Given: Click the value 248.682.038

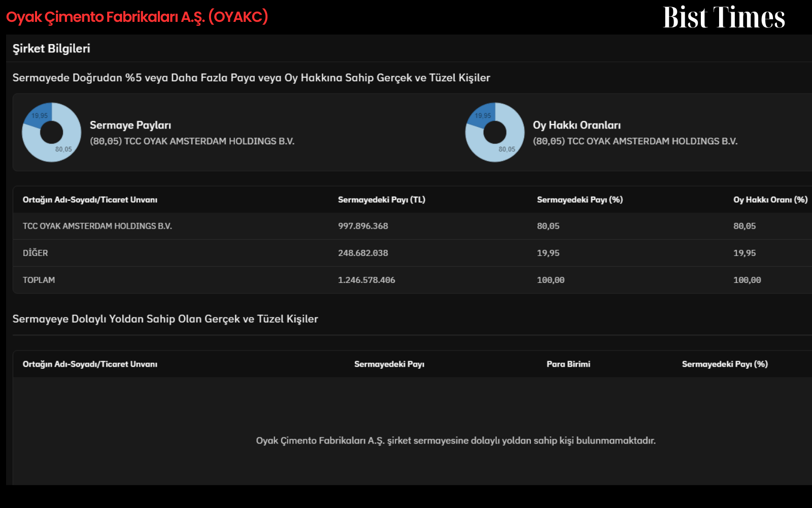Looking at the screenshot, I should coord(363,253).
